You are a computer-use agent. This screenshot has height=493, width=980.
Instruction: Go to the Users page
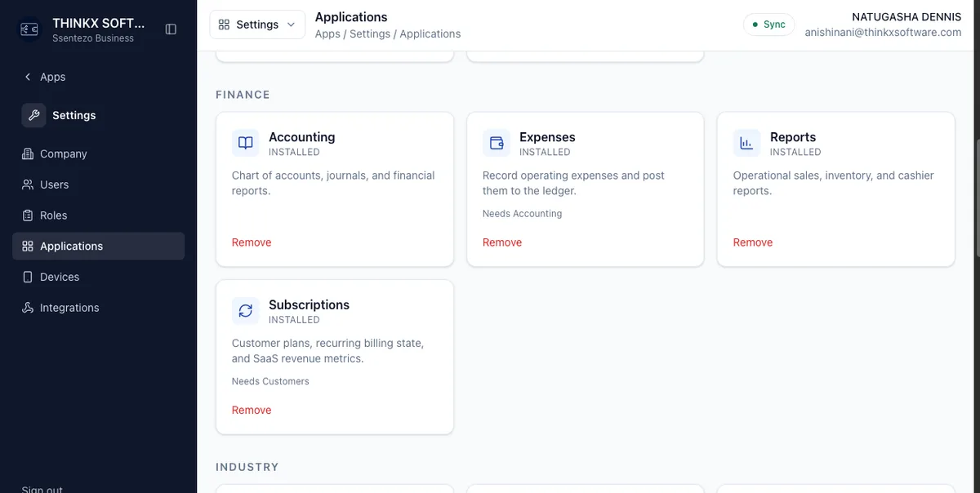[x=98, y=184]
